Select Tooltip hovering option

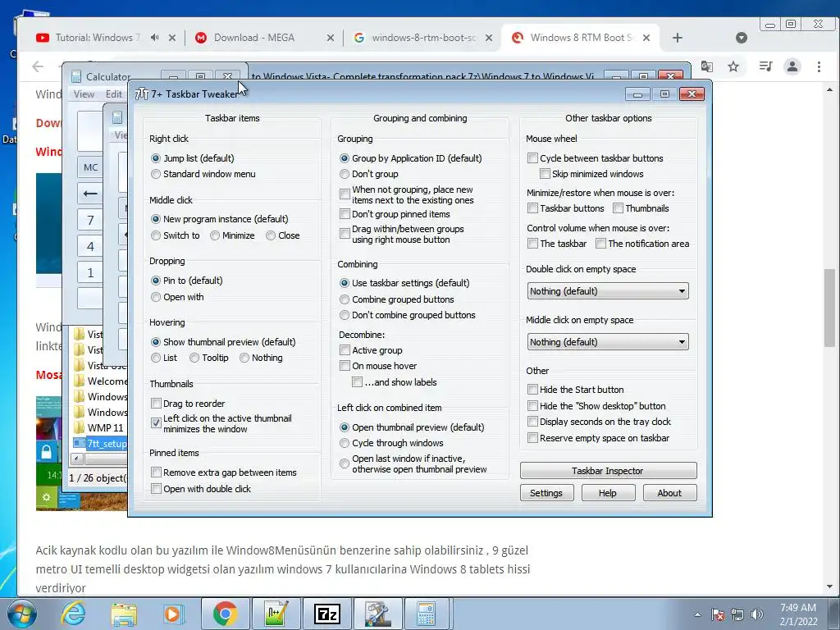pos(194,358)
